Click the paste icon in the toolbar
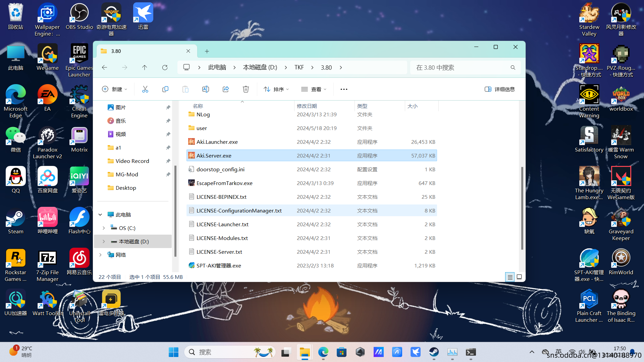 (185, 89)
